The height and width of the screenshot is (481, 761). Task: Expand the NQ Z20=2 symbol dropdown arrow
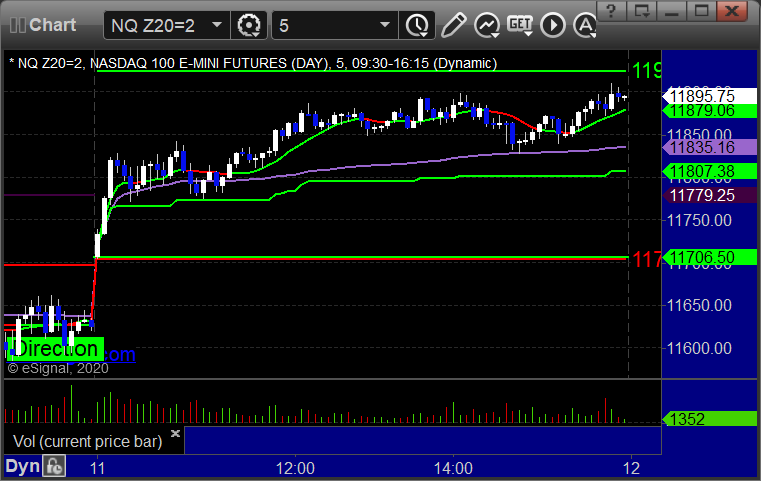pos(217,25)
